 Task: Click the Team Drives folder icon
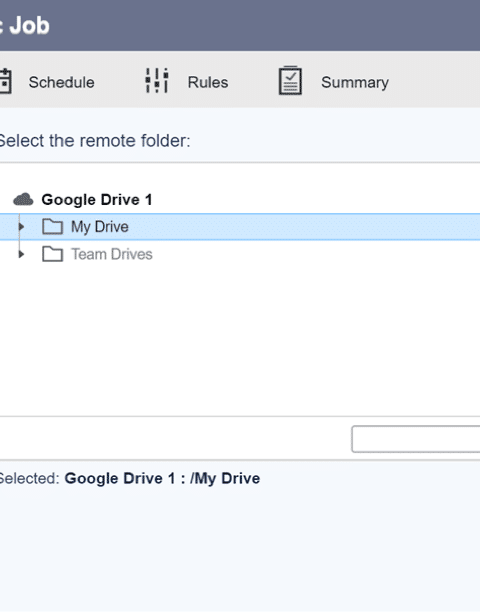pyautogui.click(x=52, y=254)
